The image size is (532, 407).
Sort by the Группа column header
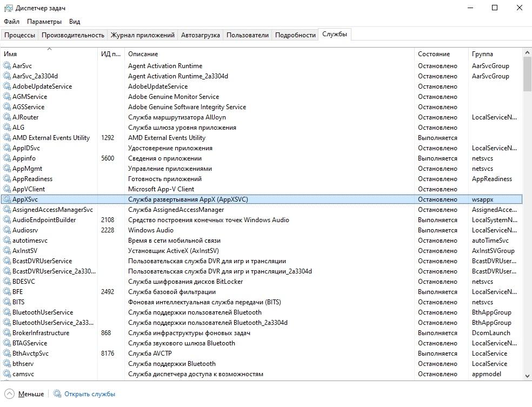coord(495,54)
